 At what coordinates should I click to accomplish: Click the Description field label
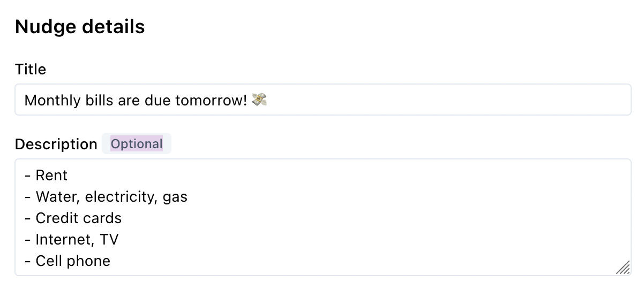pyautogui.click(x=56, y=144)
